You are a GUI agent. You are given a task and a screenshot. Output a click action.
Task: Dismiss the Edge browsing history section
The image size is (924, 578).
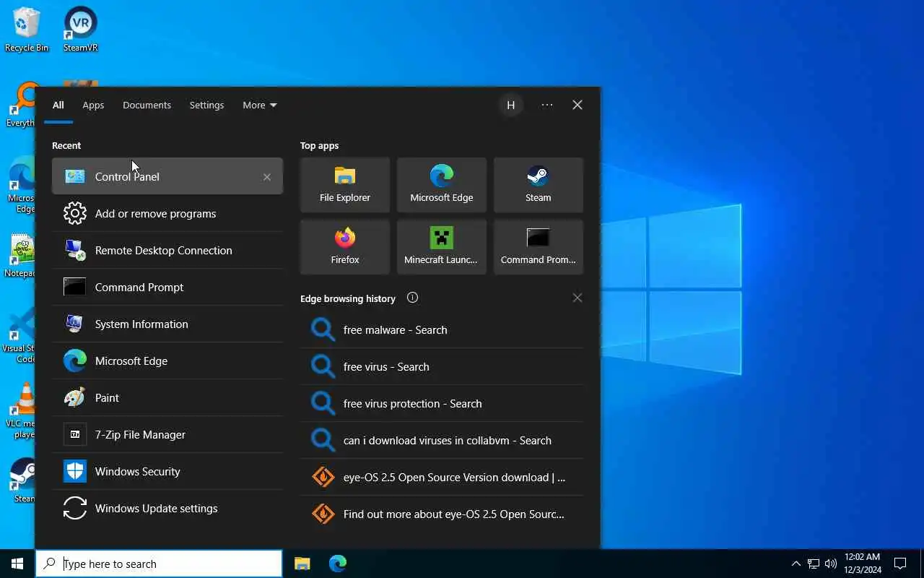click(x=577, y=298)
